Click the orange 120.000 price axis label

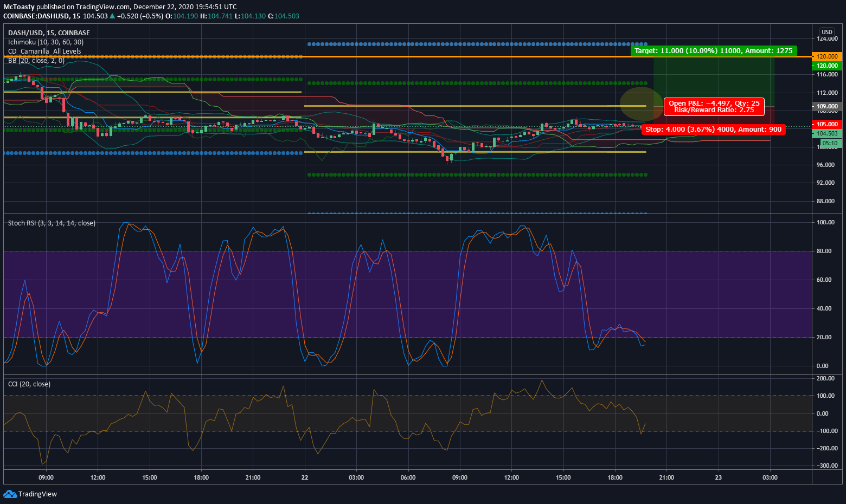pos(827,56)
